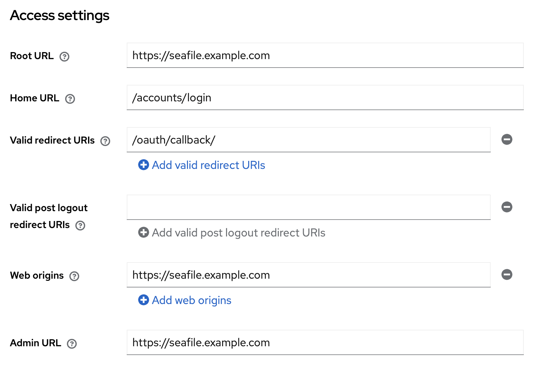Remove the empty post logout redirect URI row
Viewport: 540px width, 392px height.
507,207
